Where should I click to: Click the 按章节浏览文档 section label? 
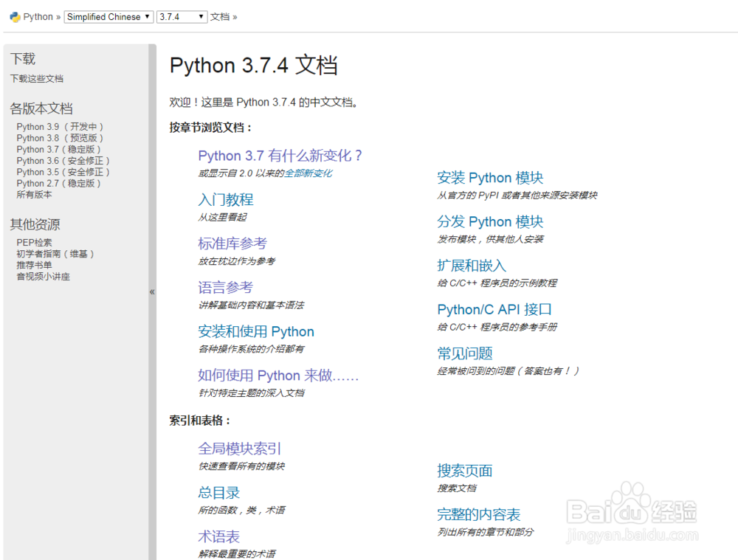(x=211, y=128)
